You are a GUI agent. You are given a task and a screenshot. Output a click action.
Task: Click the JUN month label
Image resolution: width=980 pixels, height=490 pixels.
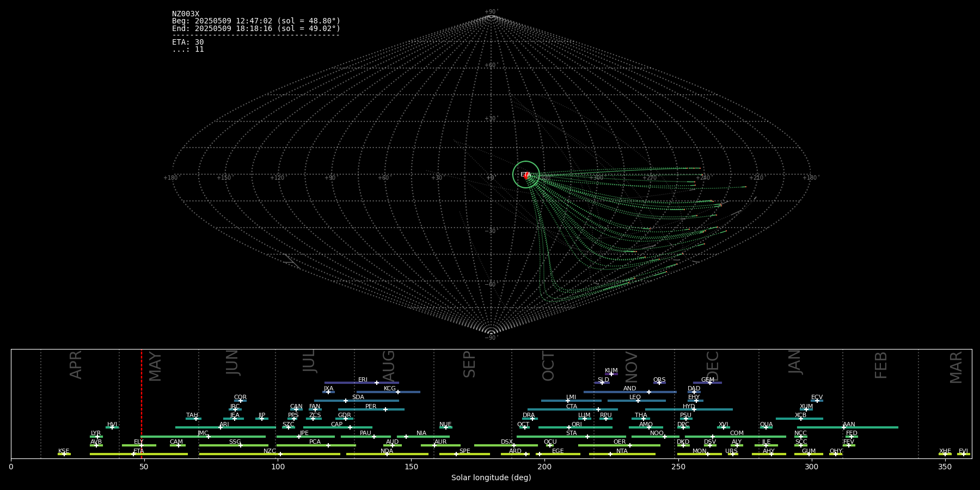232,363
